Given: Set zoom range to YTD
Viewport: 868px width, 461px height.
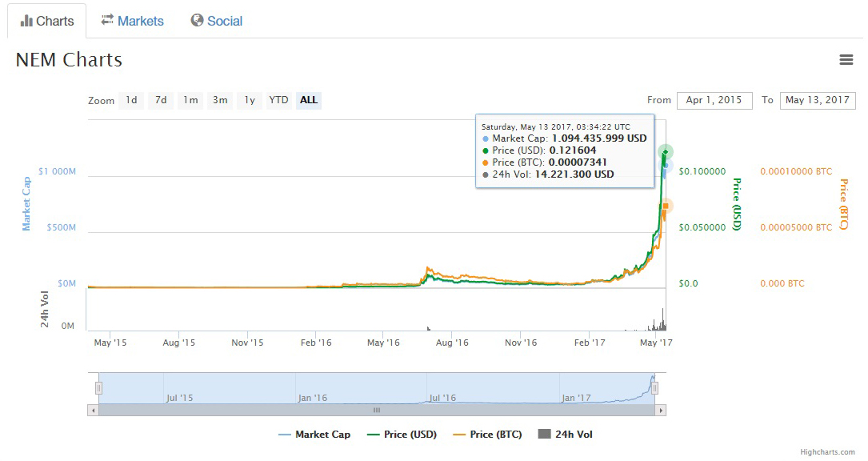Looking at the screenshot, I should click(279, 100).
